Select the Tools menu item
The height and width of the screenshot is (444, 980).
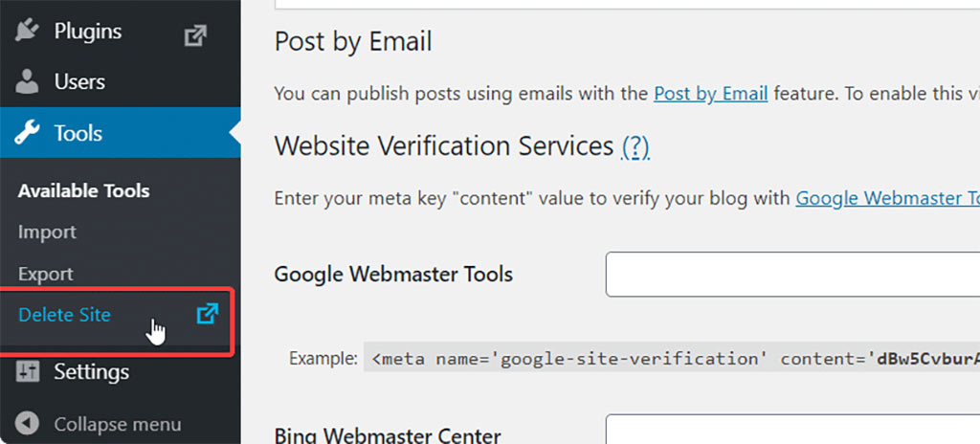78,134
